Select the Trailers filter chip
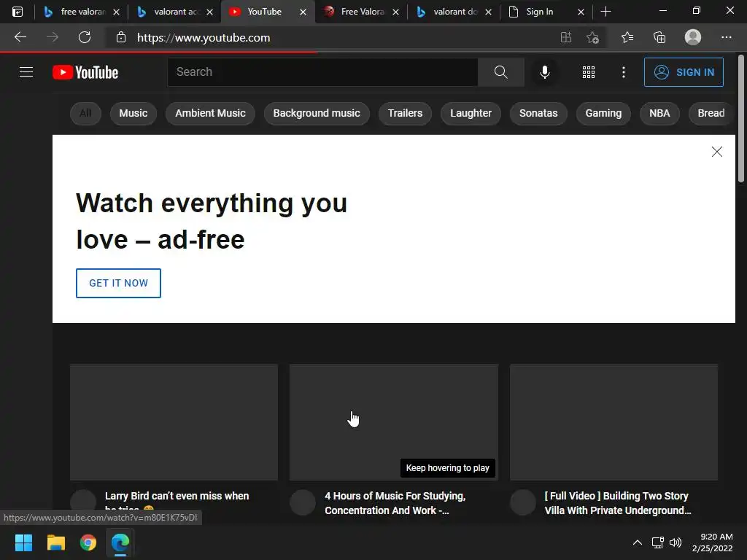Image resolution: width=747 pixels, height=560 pixels. tap(405, 113)
